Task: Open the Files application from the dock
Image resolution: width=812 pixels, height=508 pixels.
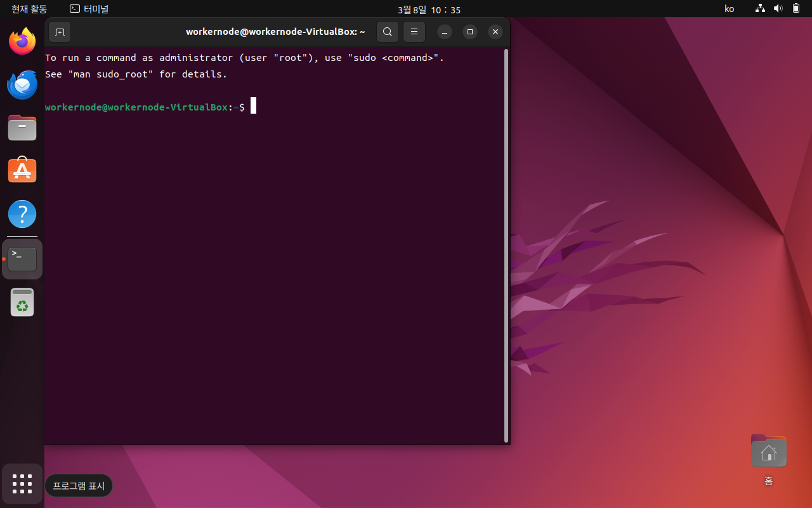Action: 22,128
